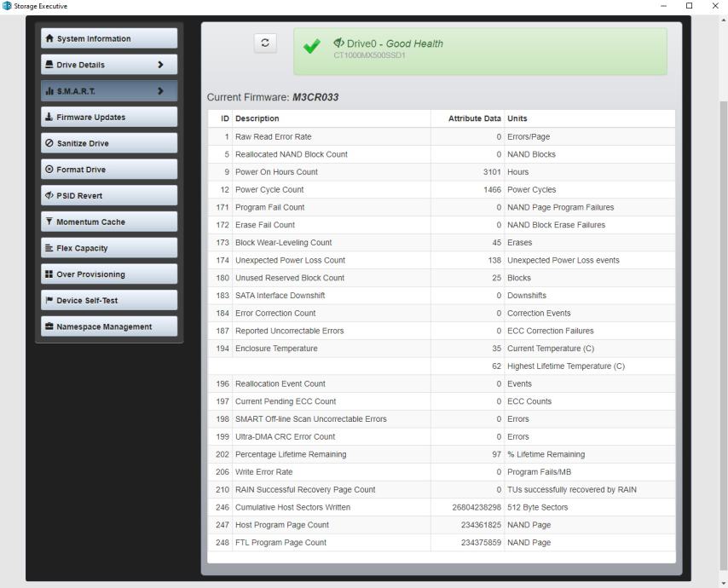
Task: Click the download icon beside Firmware Updates
Action: pyautogui.click(x=49, y=117)
